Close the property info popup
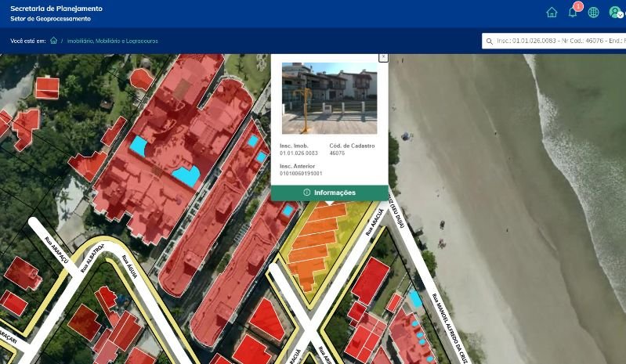 tap(383, 57)
